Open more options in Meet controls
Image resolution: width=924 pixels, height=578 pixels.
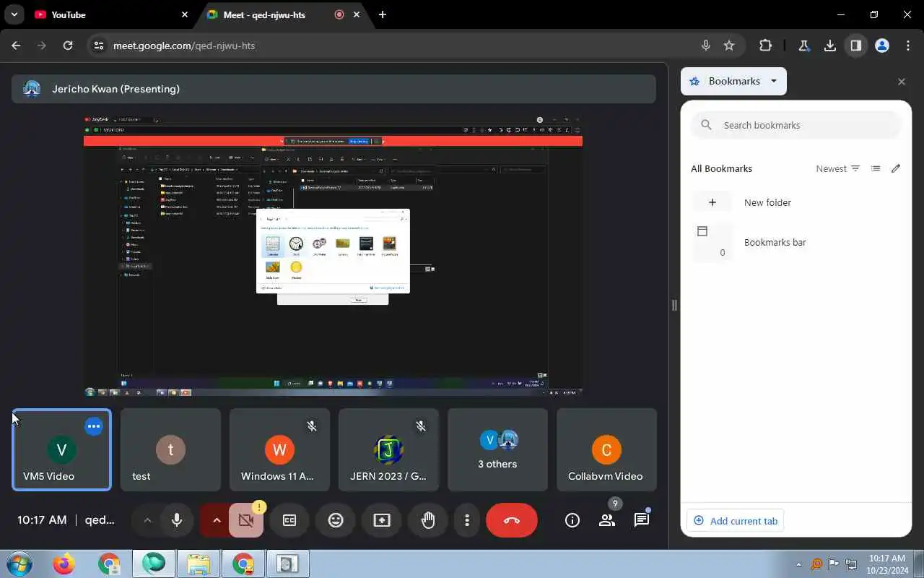[467, 520]
